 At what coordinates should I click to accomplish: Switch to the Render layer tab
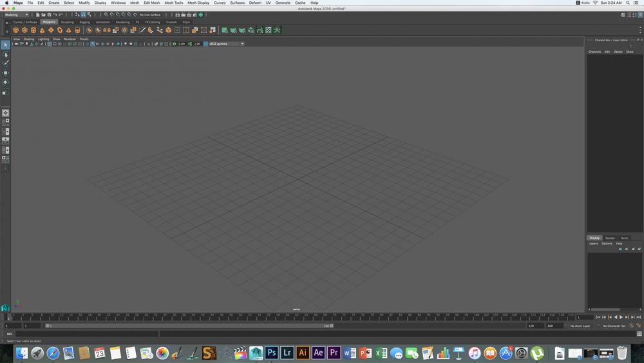(610, 238)
